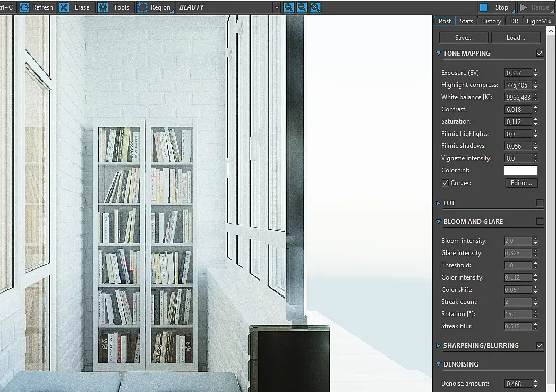
Task: Click the Erase X icon
Action: [x=64, y=7]
